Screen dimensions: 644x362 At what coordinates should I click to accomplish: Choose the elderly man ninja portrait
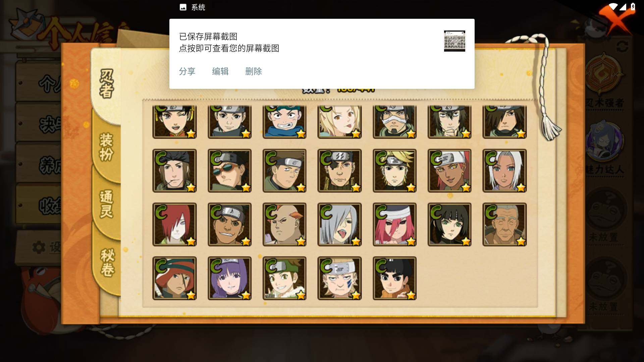[x=504, y=224]
